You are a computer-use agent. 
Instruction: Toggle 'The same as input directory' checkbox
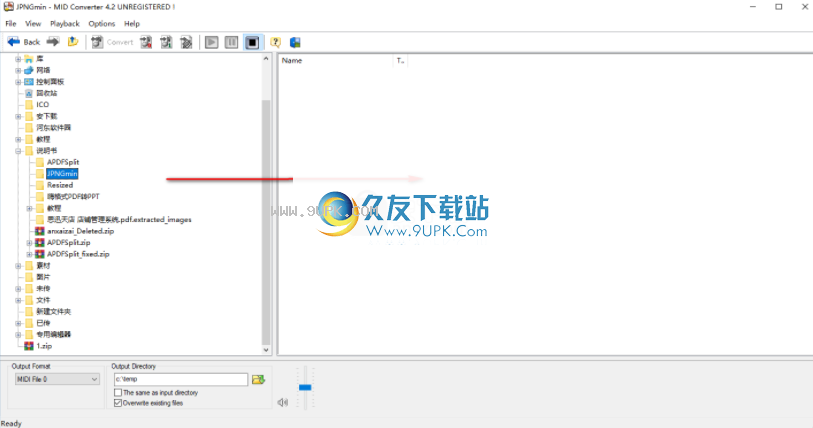118,393
